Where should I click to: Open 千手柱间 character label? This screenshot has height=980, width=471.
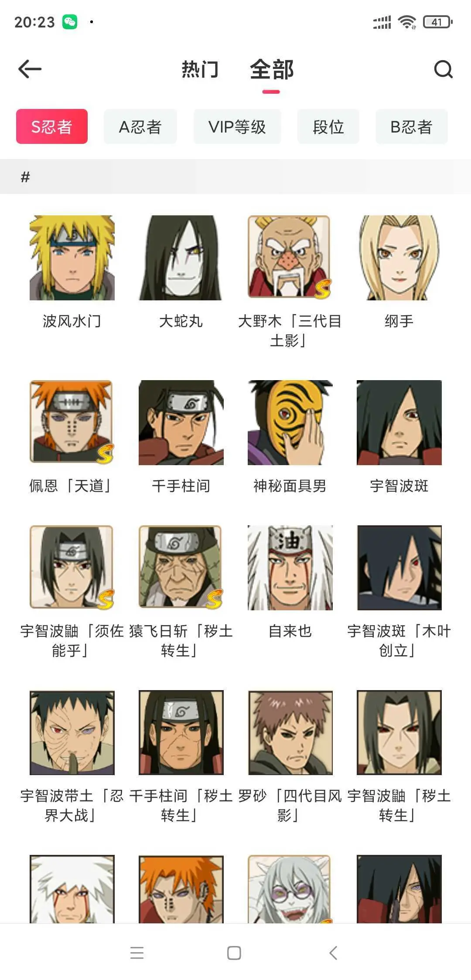pyautogui.click(x=181, y=486)
